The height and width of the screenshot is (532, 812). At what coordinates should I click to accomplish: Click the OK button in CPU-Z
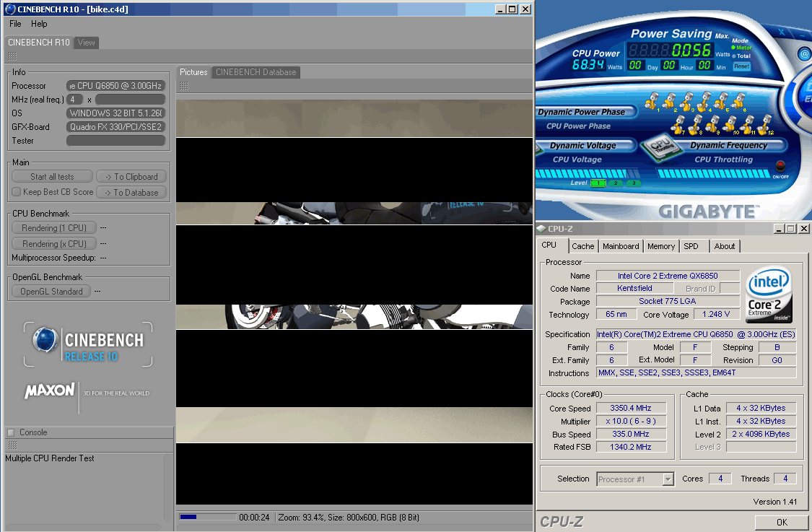click(x=781, y=522)
